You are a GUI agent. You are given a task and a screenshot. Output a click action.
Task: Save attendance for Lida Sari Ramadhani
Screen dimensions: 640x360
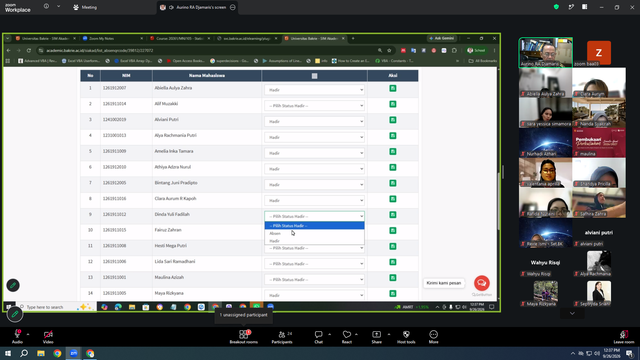393,262
